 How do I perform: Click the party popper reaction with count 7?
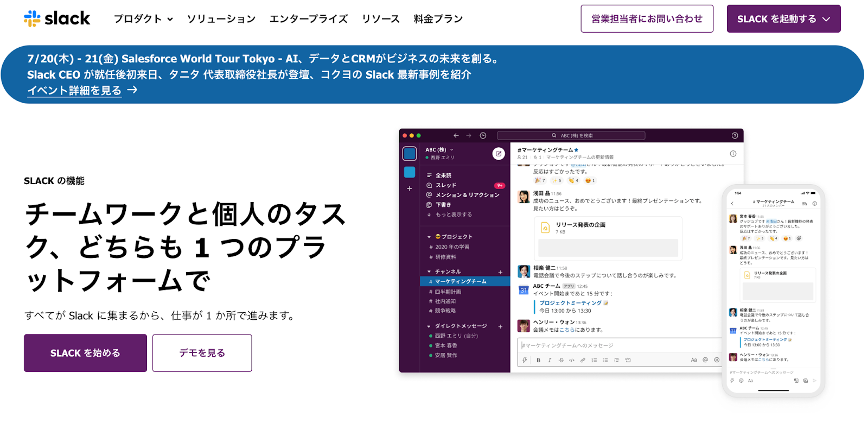point(540,180)
